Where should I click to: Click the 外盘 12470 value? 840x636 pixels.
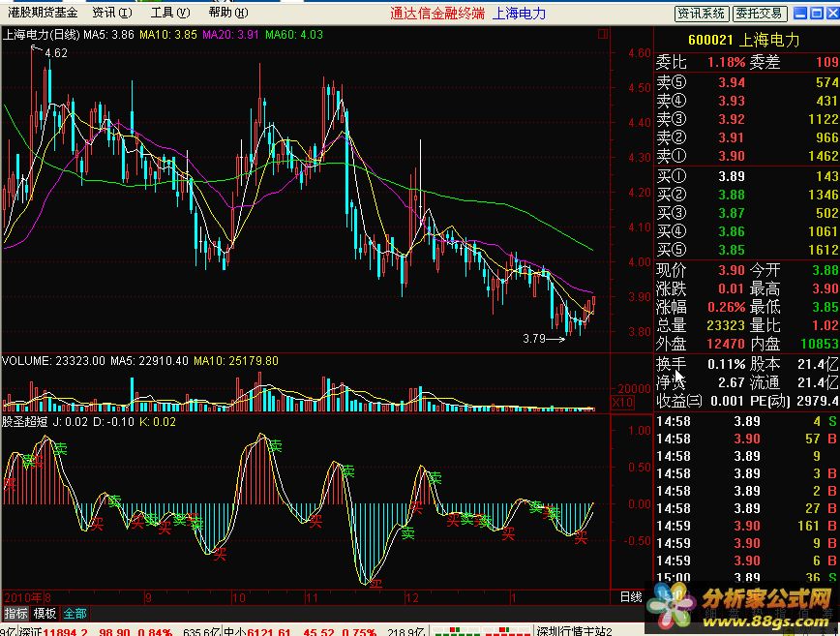tap(726, 344)
